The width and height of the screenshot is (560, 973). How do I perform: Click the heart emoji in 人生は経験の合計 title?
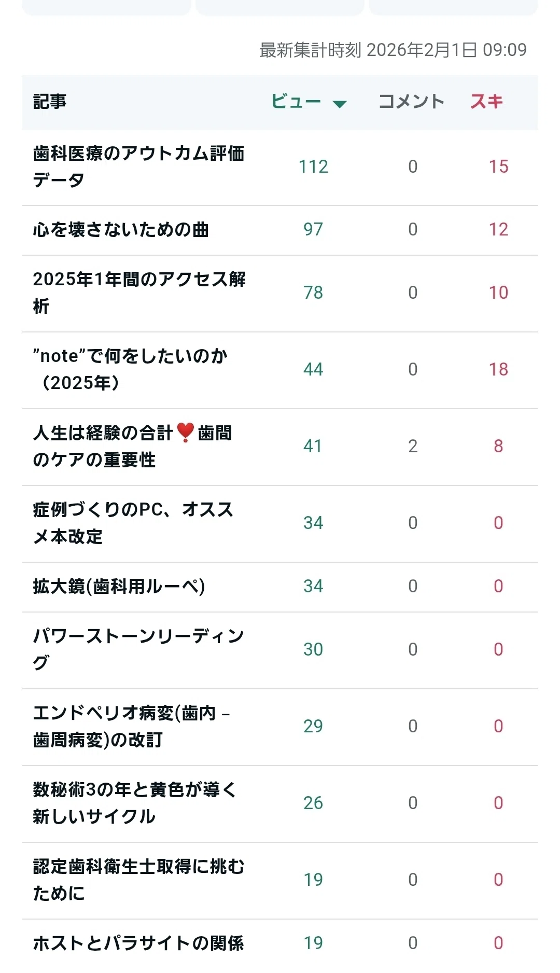pyautogui.click(x=185, y=433)
